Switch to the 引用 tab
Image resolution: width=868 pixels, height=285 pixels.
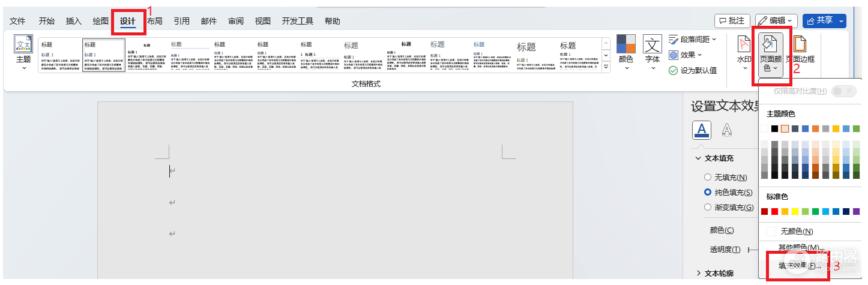tap(181, 21)
